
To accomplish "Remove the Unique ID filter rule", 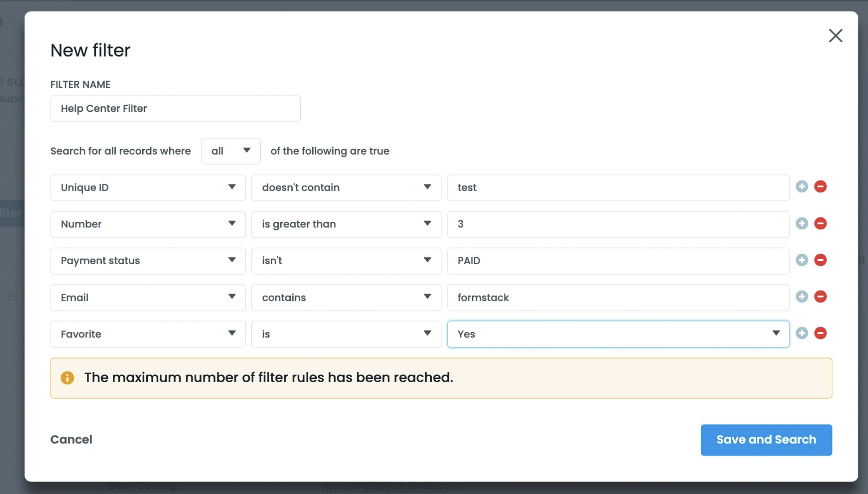I will [820, 187].
